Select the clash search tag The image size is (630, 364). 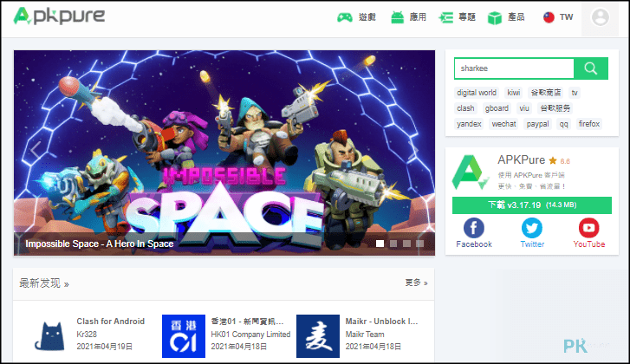pos(465,108)
